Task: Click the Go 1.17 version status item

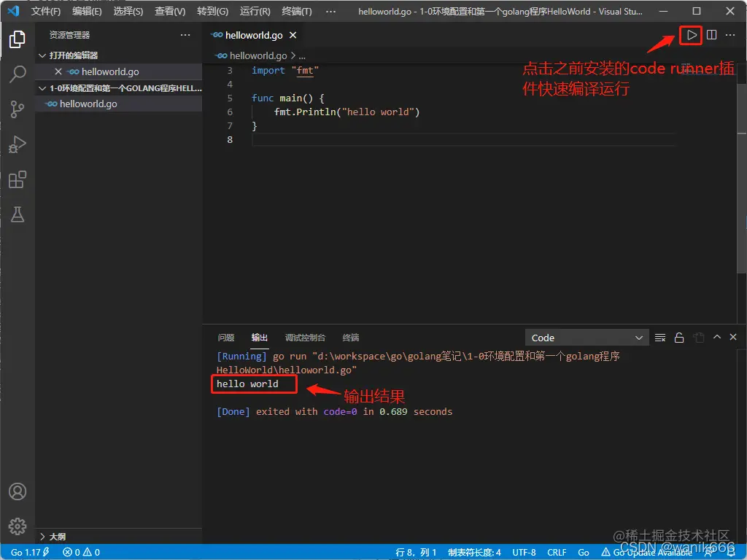Action: pos(29,553)
